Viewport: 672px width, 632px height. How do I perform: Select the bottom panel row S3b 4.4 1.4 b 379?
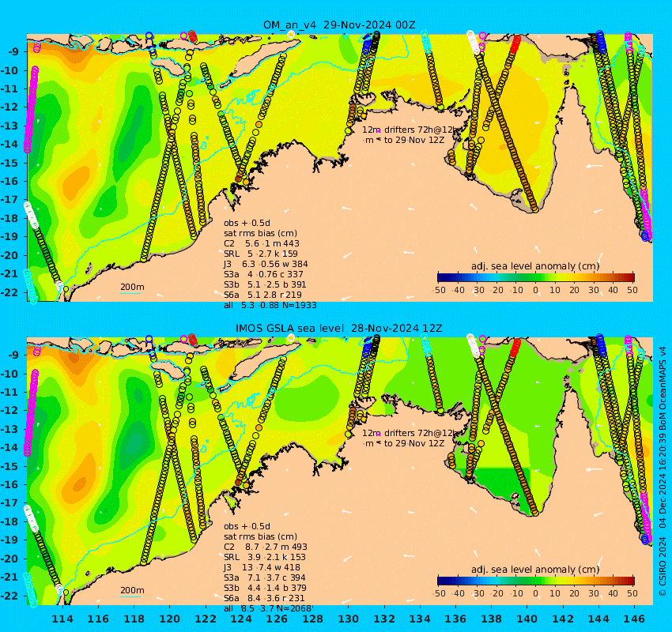265,588
